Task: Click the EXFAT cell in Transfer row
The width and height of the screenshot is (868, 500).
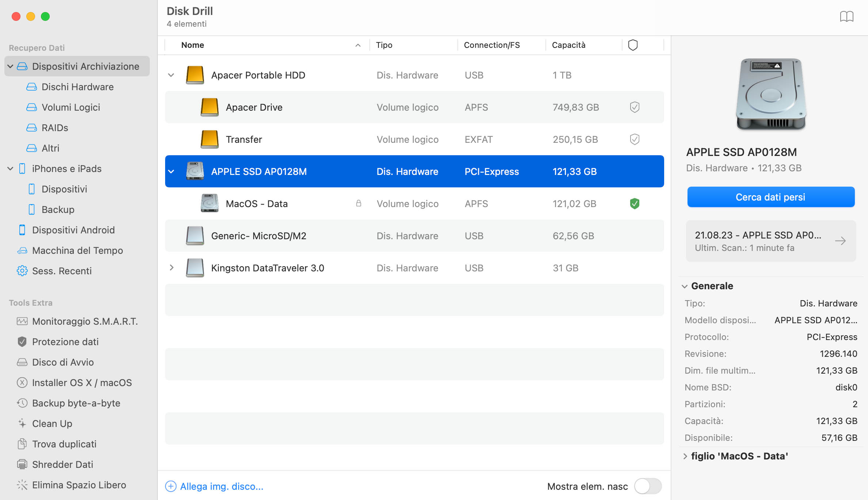Action: click(x=479, y=139)
